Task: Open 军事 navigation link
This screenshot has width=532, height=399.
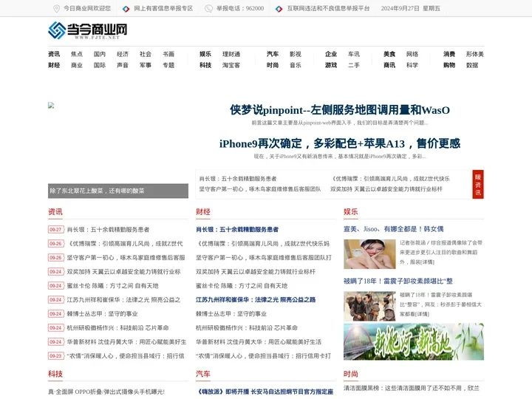Action: tap(146, 65)
